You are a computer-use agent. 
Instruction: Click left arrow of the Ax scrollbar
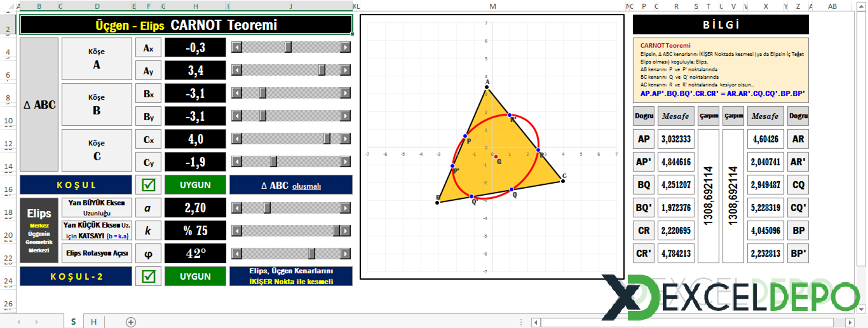click(236, 47)
